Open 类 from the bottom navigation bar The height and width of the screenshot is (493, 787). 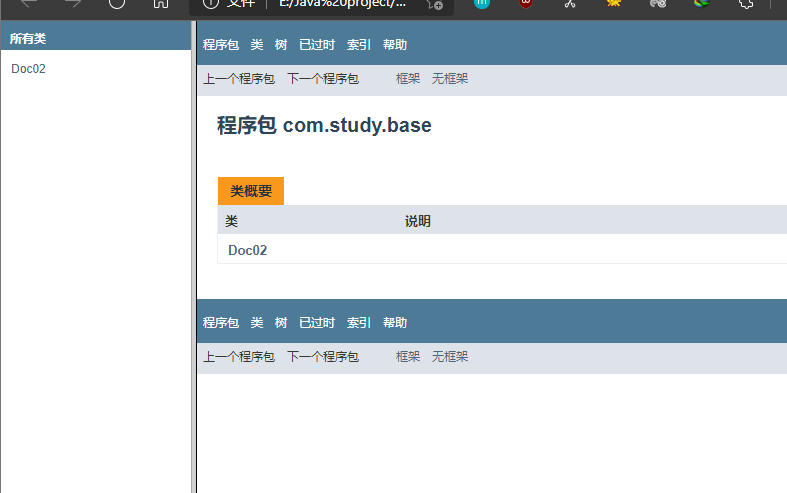(x=257, y=322)
